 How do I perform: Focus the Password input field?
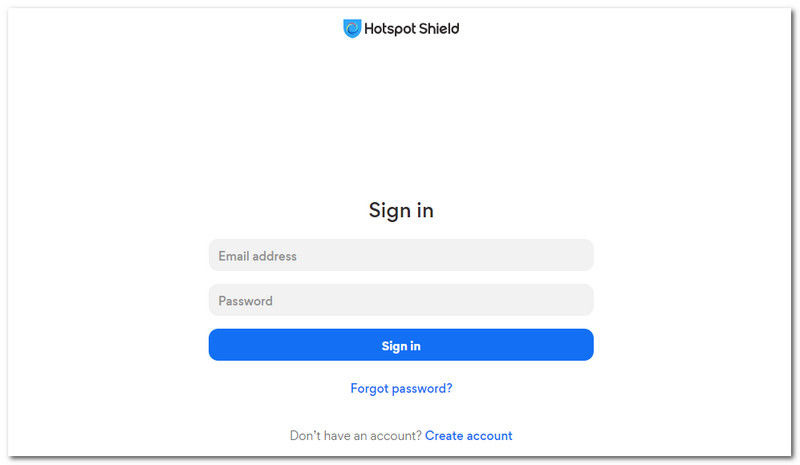pos(401,300)
